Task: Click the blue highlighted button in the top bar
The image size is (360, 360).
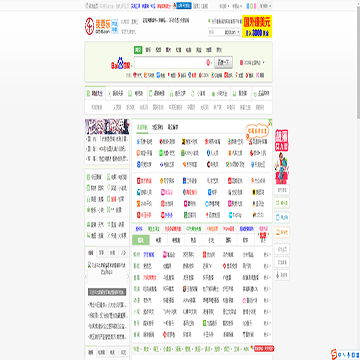Action: tap(184, 6)
